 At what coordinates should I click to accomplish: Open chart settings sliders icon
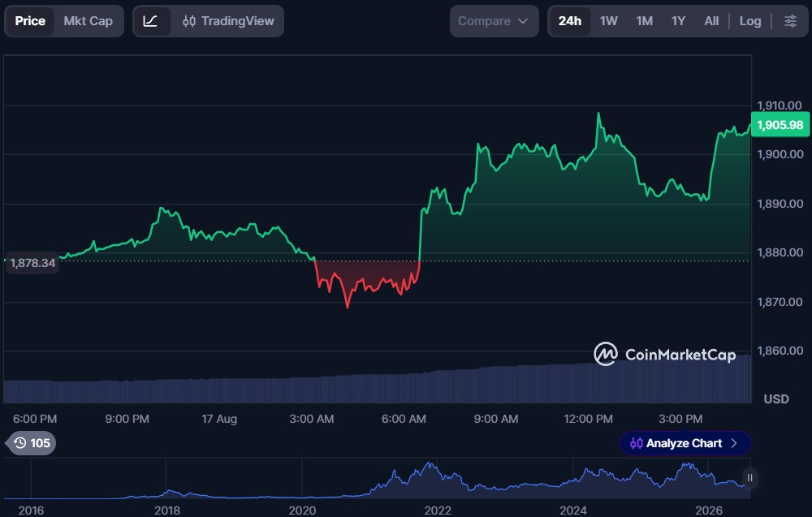click(x=790, y=21)
